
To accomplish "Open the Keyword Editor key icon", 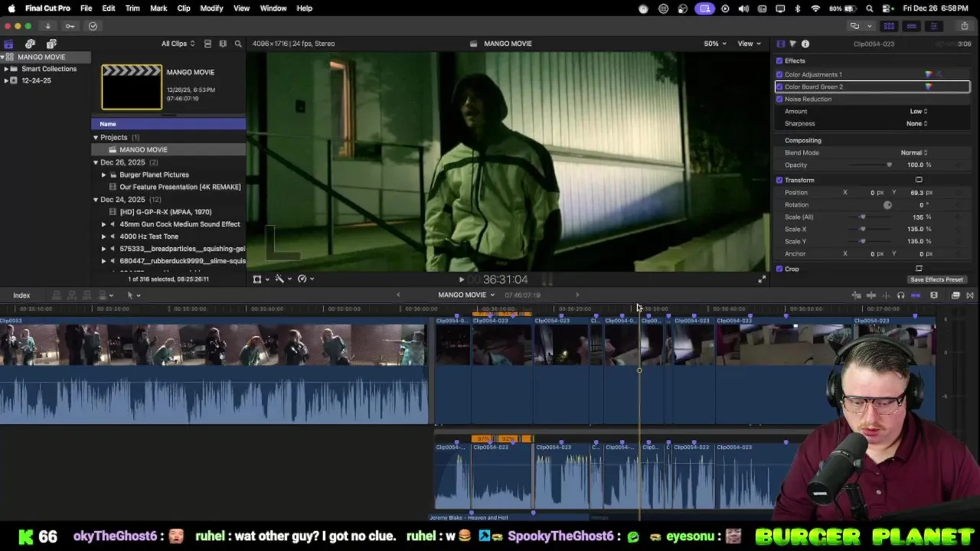I will 70,26.
